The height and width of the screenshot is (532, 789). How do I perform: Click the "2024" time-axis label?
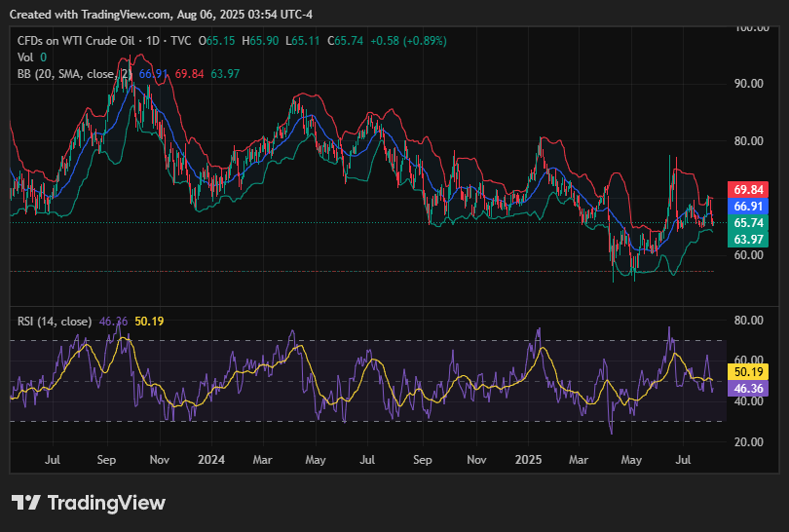point(211,460)
